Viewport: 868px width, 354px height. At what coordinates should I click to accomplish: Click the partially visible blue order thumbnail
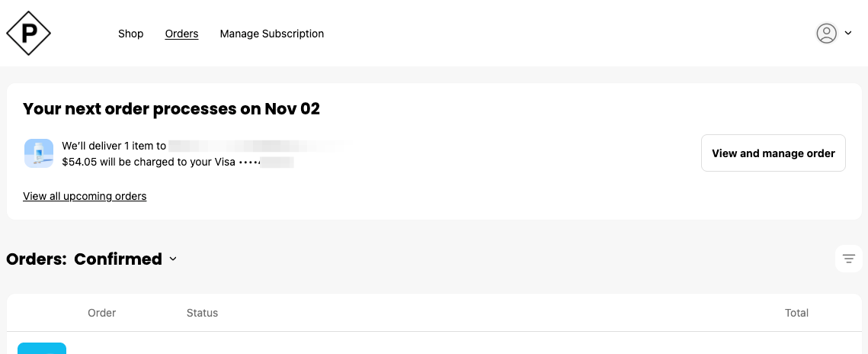click(42, 348)
